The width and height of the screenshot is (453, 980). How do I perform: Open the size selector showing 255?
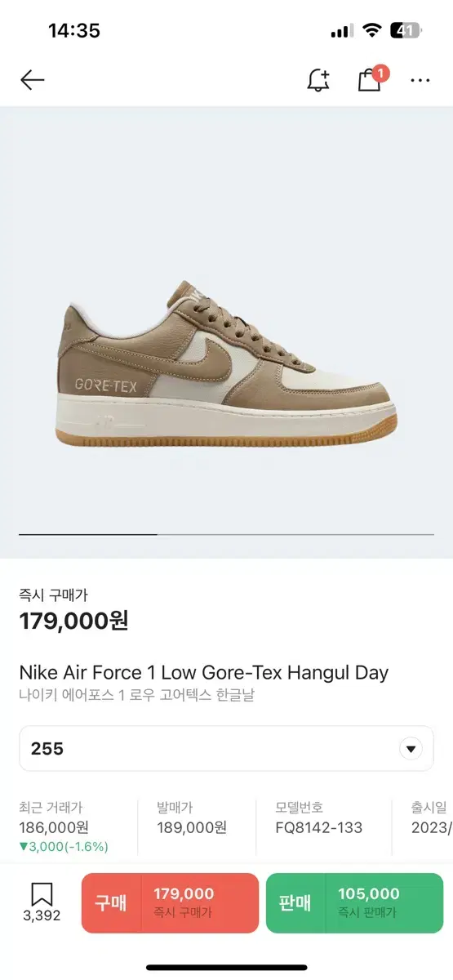(227, 749)
